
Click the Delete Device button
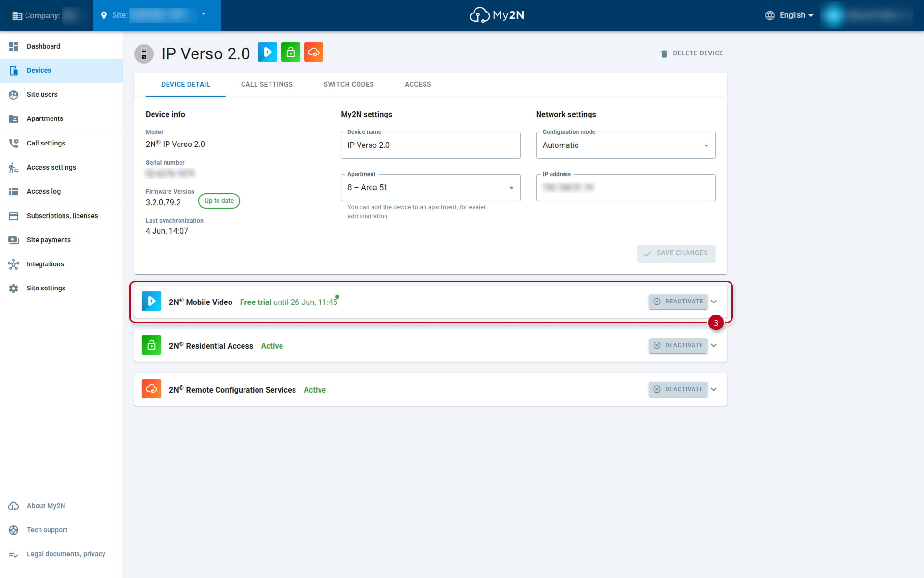point(692,53)
